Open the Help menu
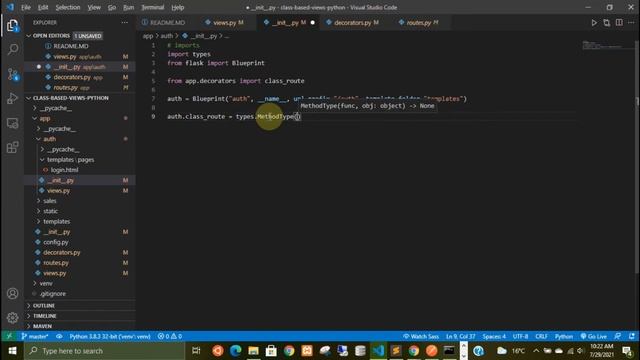Viewport: 640px width, 360px height. 178,7
